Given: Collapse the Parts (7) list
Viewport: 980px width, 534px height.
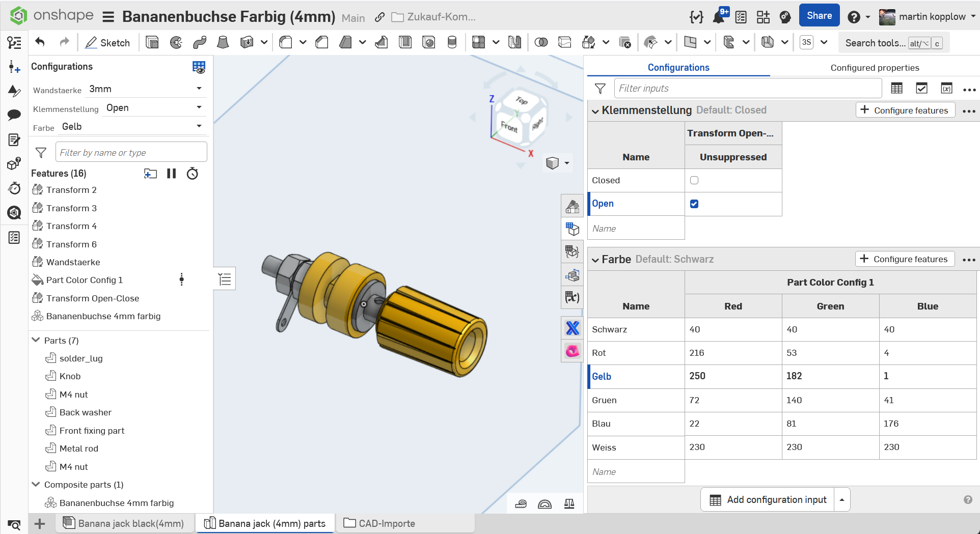Looking at the screenshot, I should tap(36, 340).
